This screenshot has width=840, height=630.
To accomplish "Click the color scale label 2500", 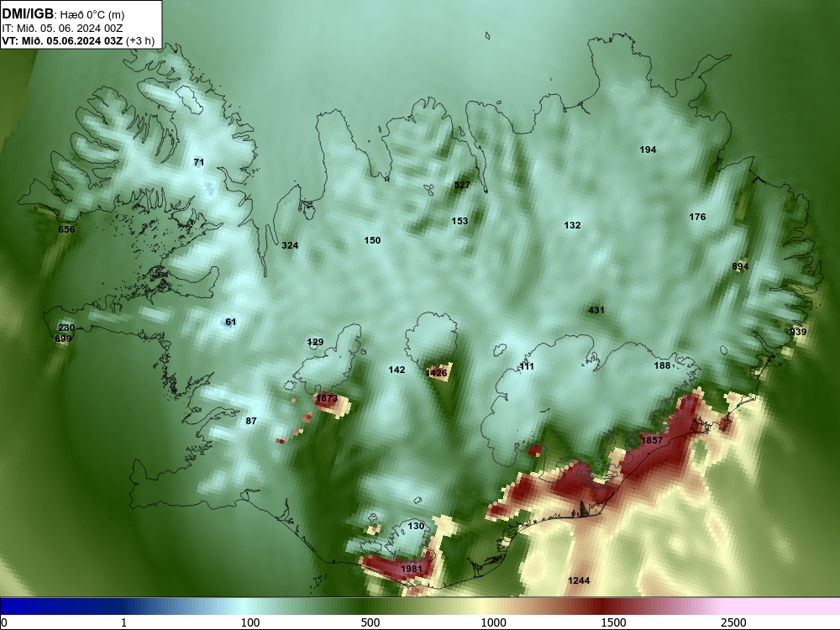I will (x=733, y=622).
